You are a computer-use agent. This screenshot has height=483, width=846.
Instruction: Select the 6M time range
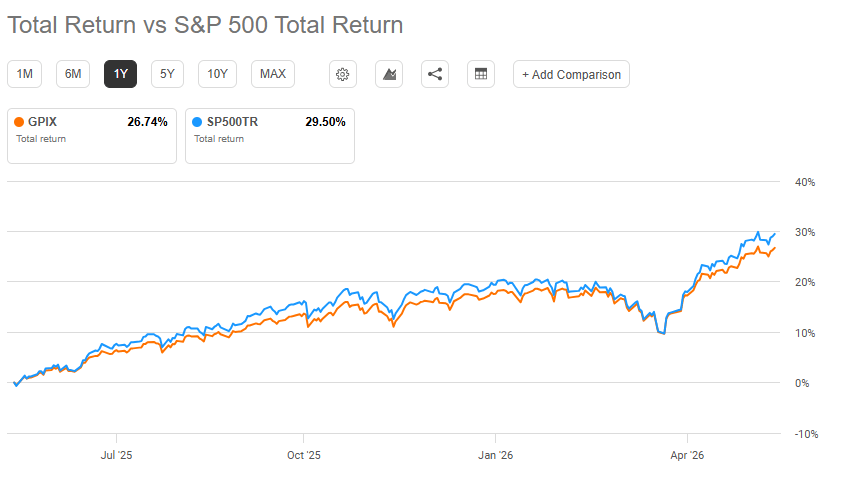[73, 74]
